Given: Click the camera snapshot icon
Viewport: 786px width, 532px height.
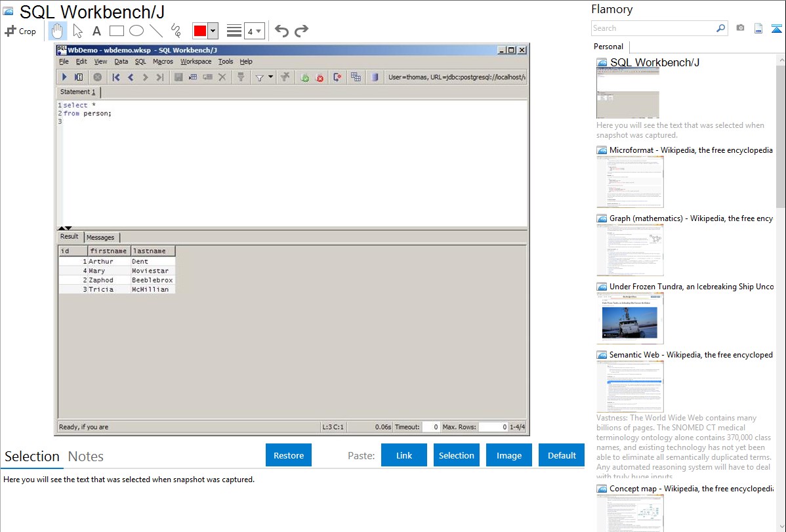Looking at the screenshot, I should [x=740, y=28].
